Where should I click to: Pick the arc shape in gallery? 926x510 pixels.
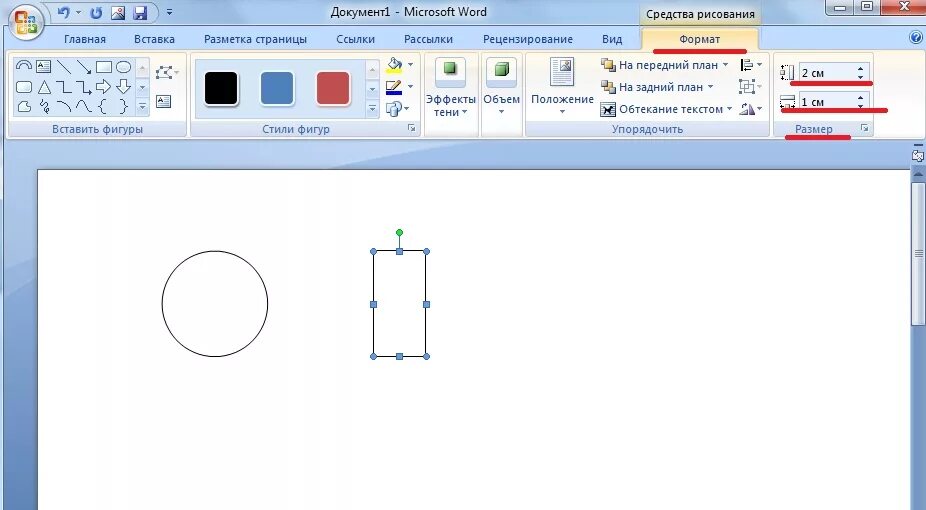[x=64, y=107]
